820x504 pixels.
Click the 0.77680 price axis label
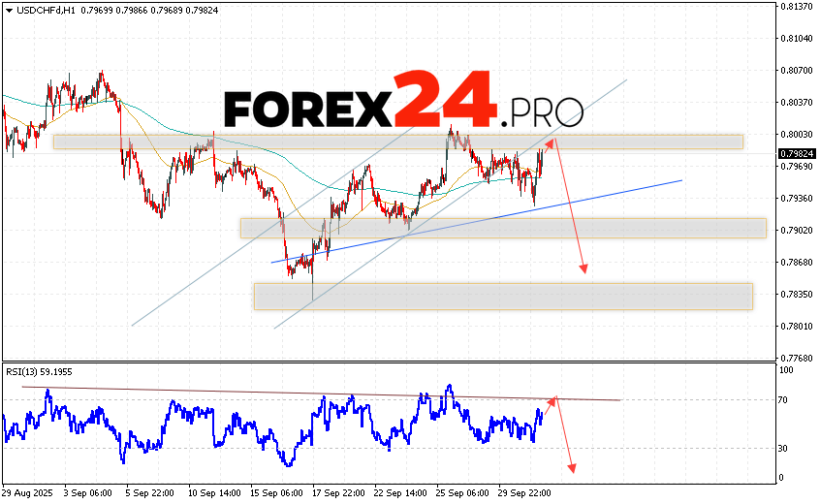(x=795, y=358)
